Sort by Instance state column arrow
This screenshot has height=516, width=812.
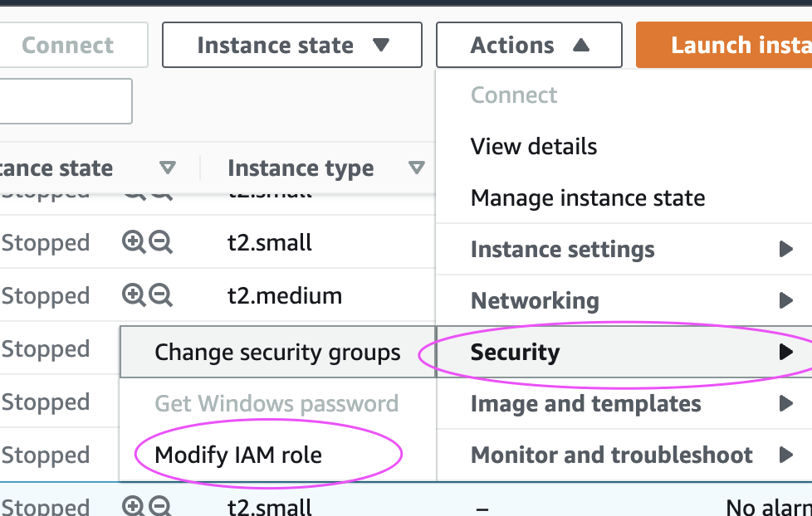pos(168,168)
